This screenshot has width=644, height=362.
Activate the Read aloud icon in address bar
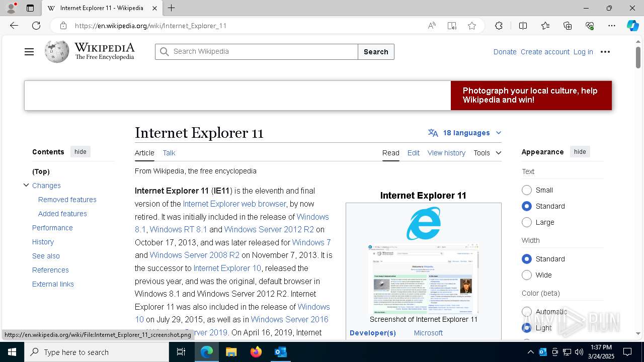[x=432, y=26]
